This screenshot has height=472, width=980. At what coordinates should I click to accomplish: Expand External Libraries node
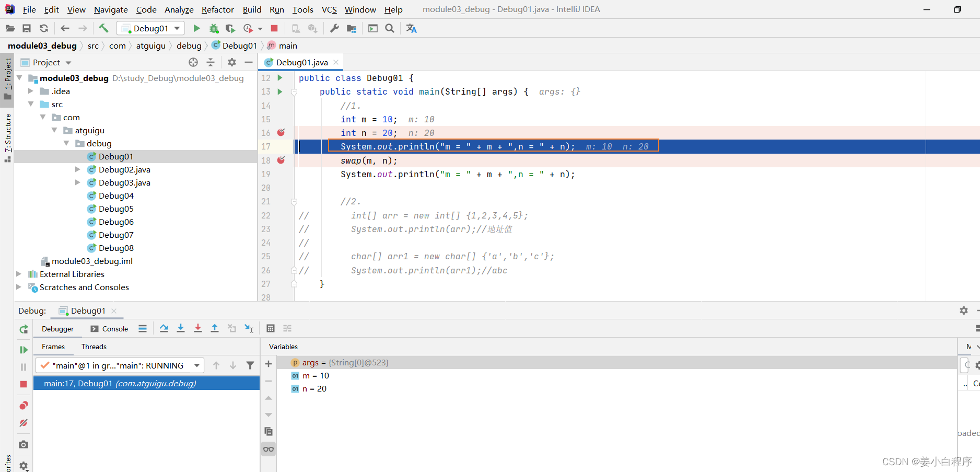tap(19, 274)
